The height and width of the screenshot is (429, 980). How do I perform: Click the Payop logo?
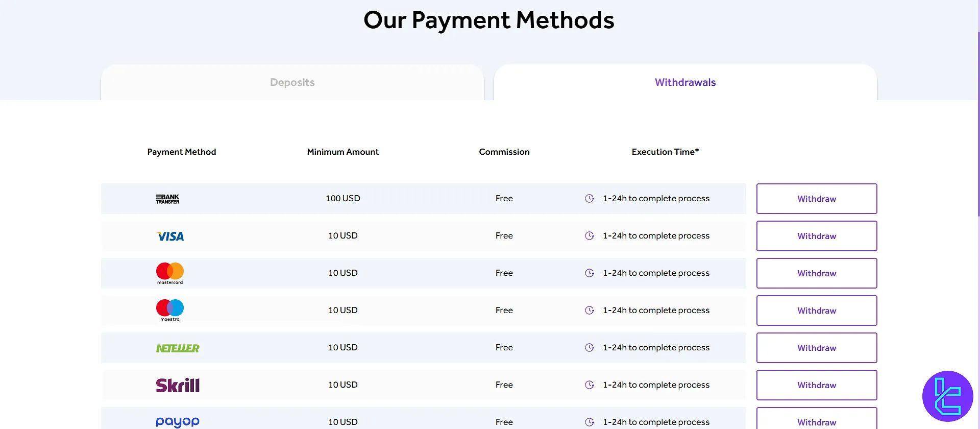[x=178, y=422]
